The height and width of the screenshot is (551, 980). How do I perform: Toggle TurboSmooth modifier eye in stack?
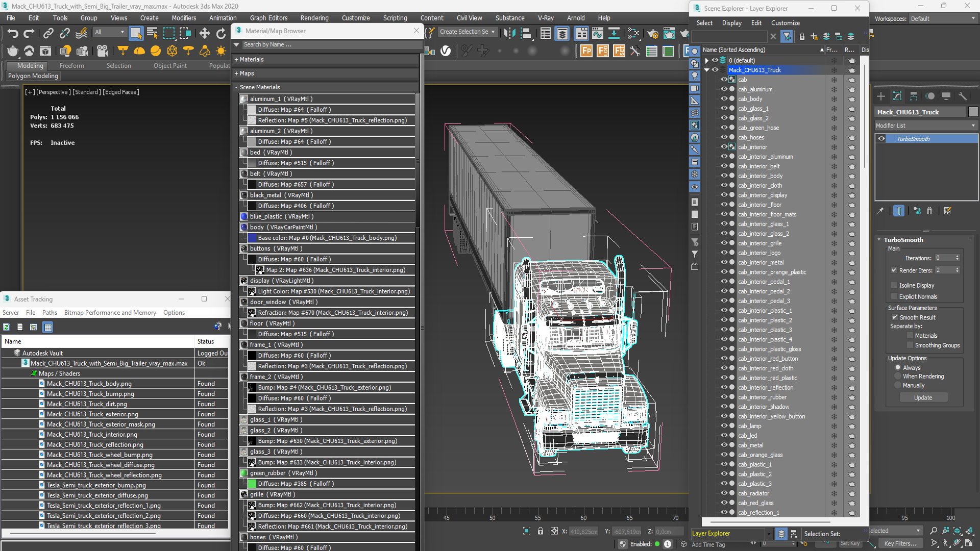coord(881,139)
